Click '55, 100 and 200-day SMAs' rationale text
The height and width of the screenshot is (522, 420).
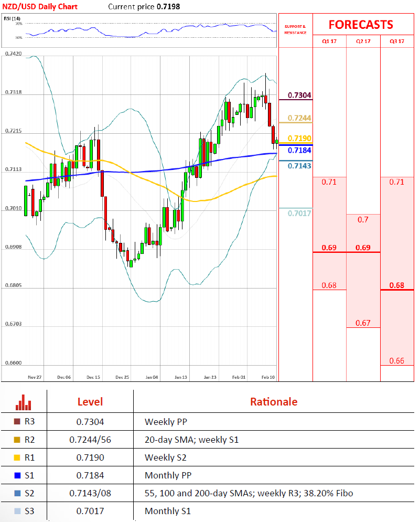click(x=199, y=493)
